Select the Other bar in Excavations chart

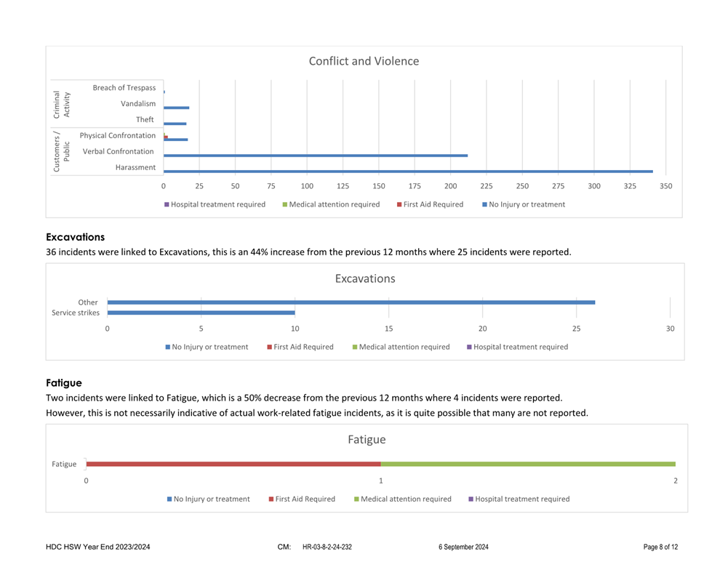tap(351, 302)
